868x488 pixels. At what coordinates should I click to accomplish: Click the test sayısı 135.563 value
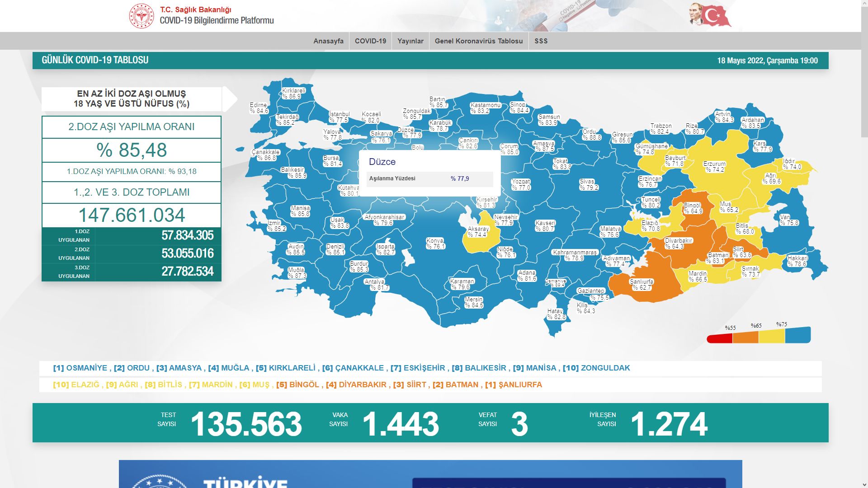point(246,424)
